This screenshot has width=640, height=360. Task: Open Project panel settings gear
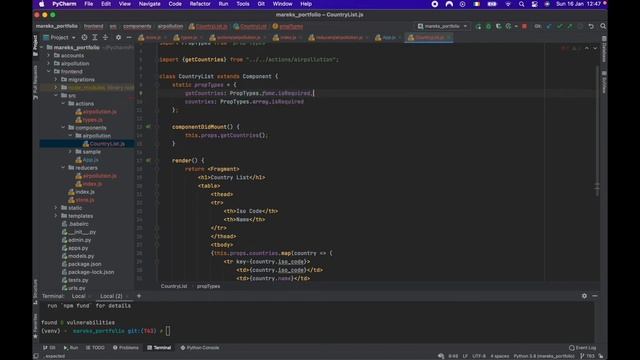118,37
